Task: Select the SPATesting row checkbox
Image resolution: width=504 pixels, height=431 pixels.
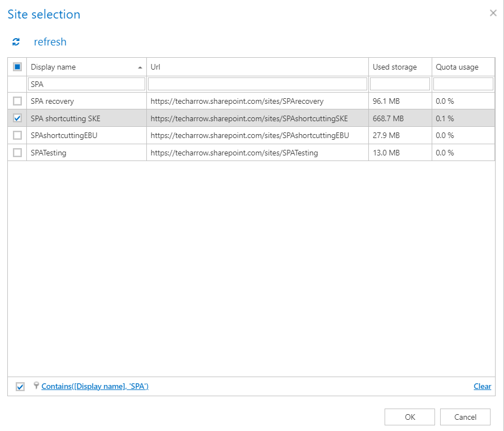Action: [x=17, y=153]
